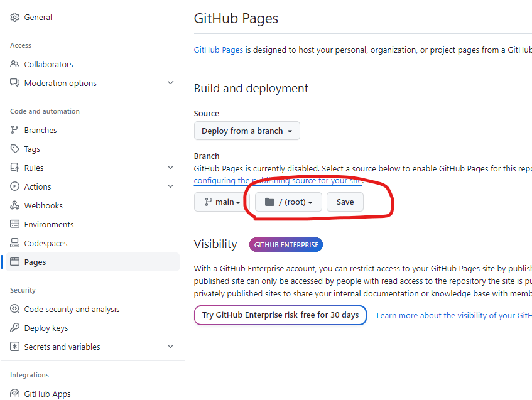The height and width of the screenshot is (400, 532).
Task: Click the Build and deployment heading
Action: point(251,88)
